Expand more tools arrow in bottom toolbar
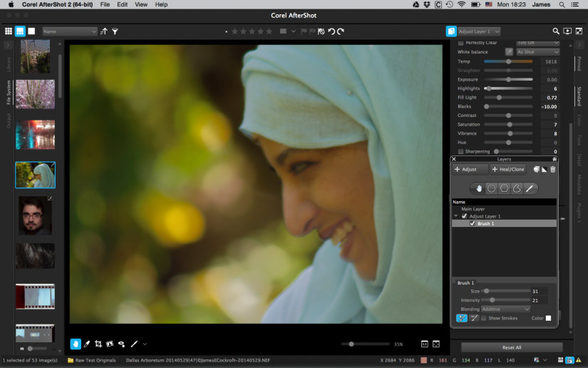This screenshot has height=368, width=588. (145, 344)
